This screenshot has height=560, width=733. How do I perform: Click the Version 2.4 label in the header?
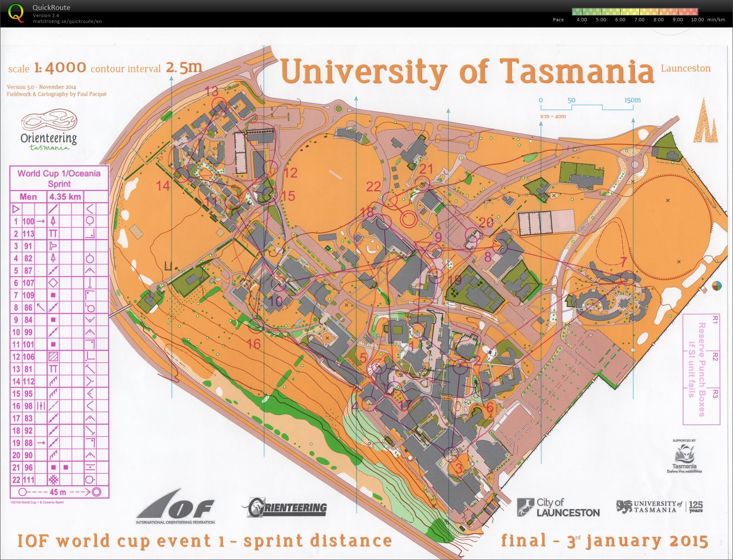(46, 15)
